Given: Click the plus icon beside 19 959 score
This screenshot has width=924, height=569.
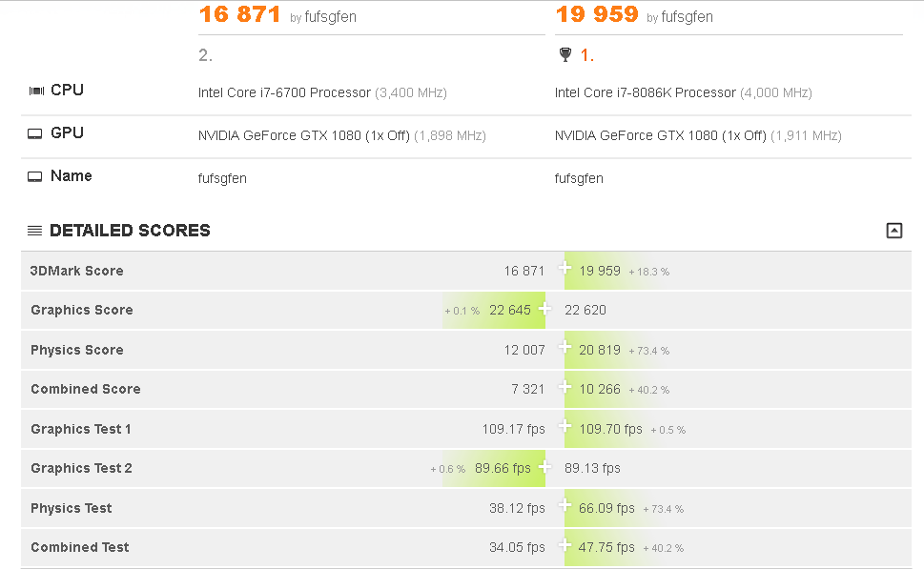Looking at the screenshot, I should tap(565, 268).
